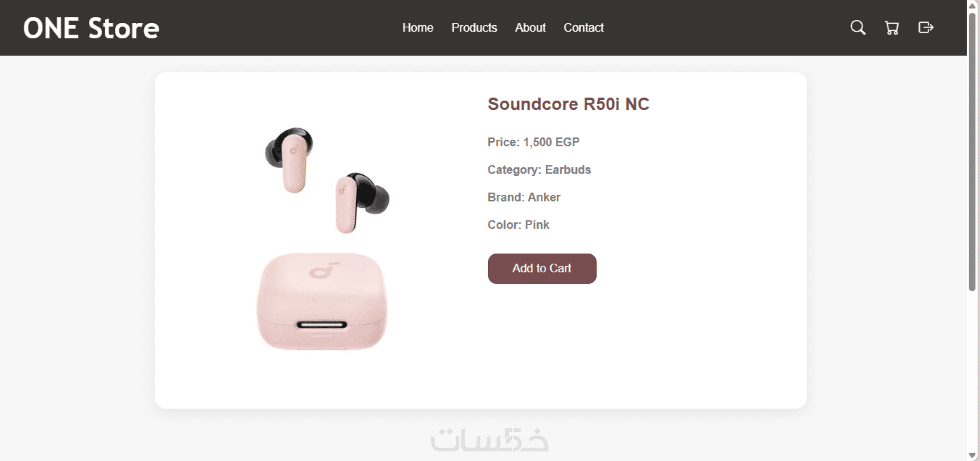Click the scrollbar up arrow
Screen dimensions: 980x461
972,5
